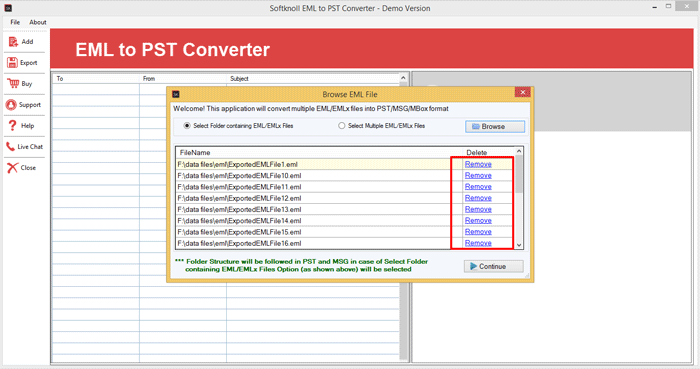Select row ExportedEMLFile15.eml file name
Viewport: 700px width, 369px height.
tap(239, 232)
